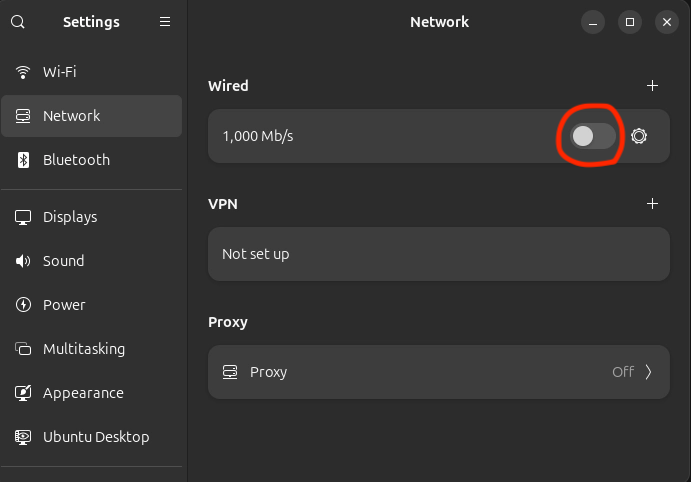Go to Multitasking settings

point(92,349)
